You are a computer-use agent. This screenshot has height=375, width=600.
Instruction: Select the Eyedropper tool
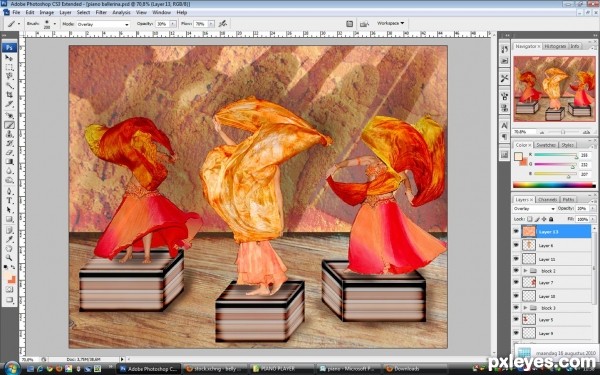(x=9, y=240)
